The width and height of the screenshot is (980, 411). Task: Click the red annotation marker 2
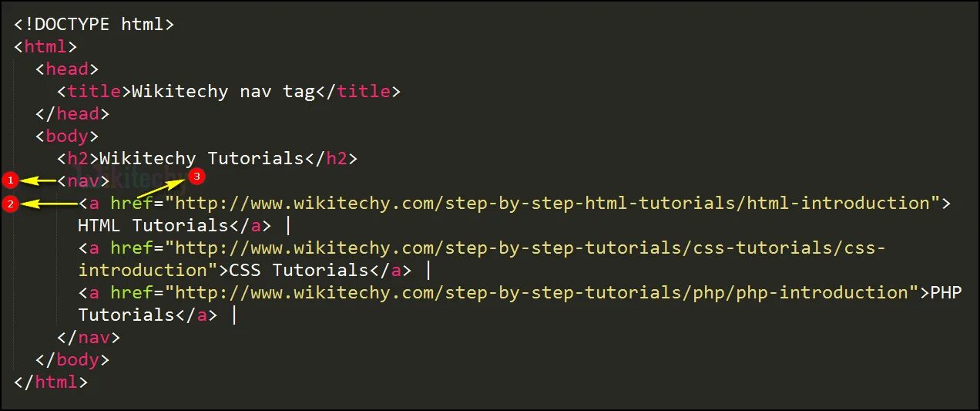click(x=10, y=204)
